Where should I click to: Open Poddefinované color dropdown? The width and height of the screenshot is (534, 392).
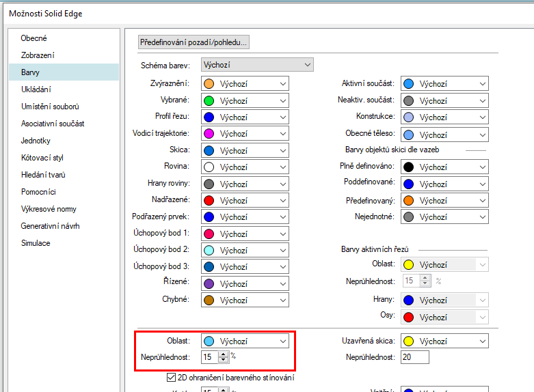pos(444,184)
